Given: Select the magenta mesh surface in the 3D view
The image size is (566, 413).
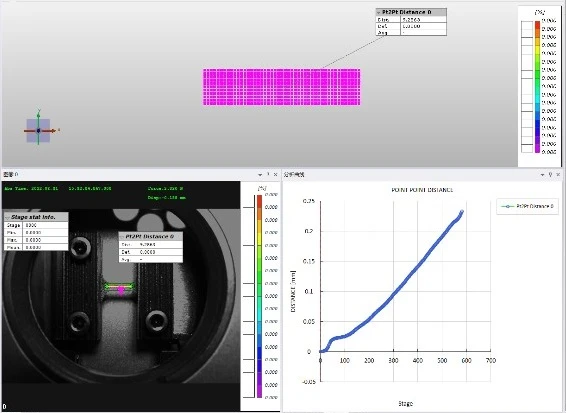Looking at the screenshot, I should pos(282,87).
